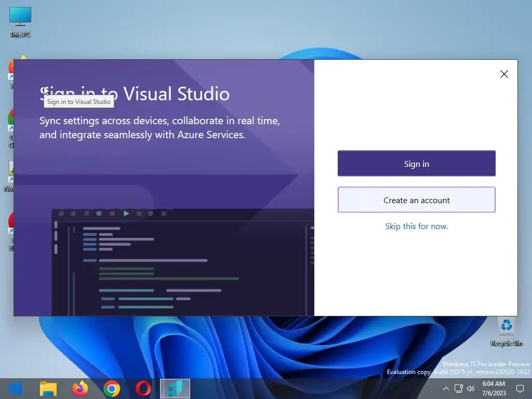Launch Opera from the taskbar

point(143,389)
